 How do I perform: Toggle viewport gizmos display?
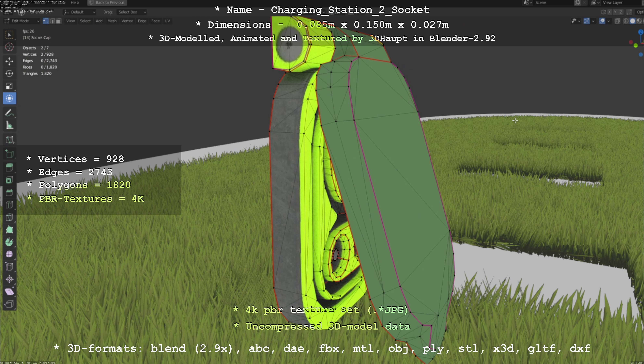[x=587, y=21]
